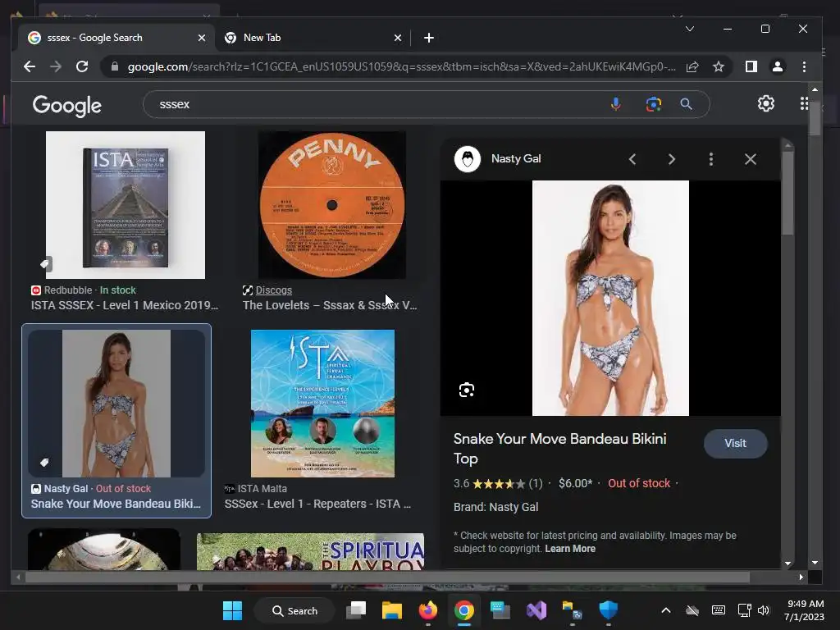The height and width of the screenshot is (630, 840).
Task: Click the ISTA SSSEX - Level 1 Mexico caption
Action: click(x=125, y=305)
